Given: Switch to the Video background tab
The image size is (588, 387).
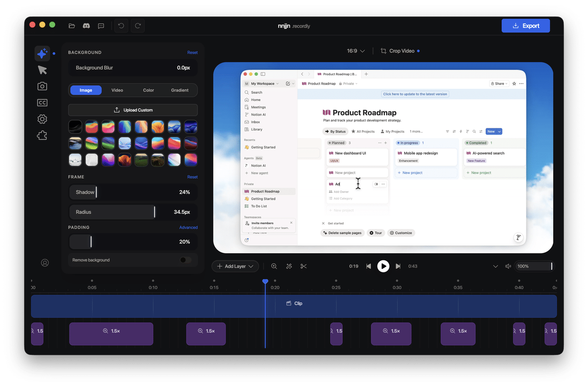Looking at the screenshot, I should [117, 90].
